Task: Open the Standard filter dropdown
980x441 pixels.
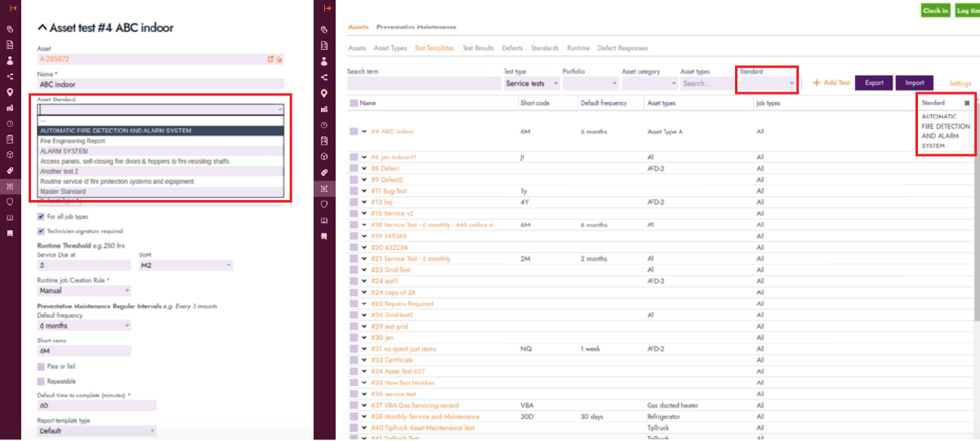Action: pos(767,83)
